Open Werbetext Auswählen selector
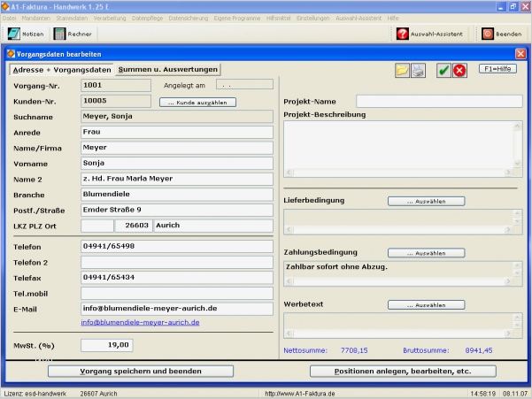This screenshot has width=532, height=399. click(x=426, y=304)
